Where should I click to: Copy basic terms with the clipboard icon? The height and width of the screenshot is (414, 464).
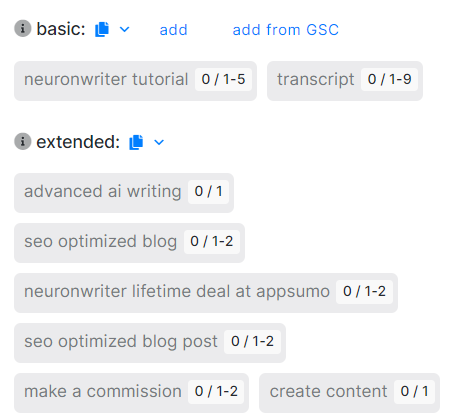click(x=102, y=29)
